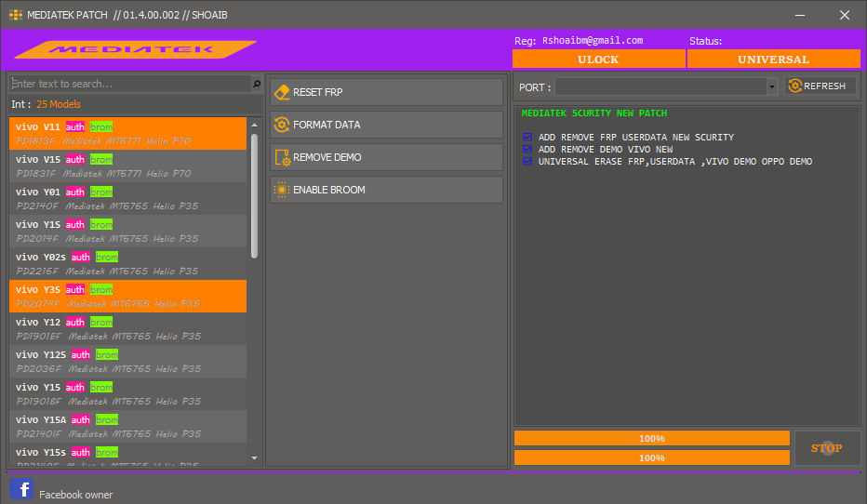
Task: Click the MediaTek logo banner
Action: tap(135, 49)
